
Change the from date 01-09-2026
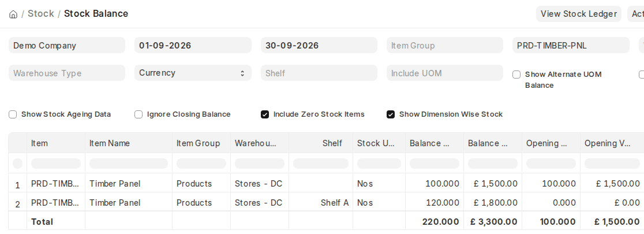(x=193, y=45)
